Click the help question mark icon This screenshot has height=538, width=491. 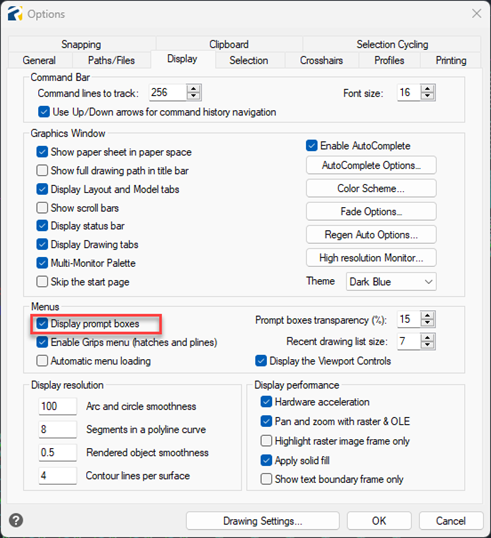coord(16,520)
